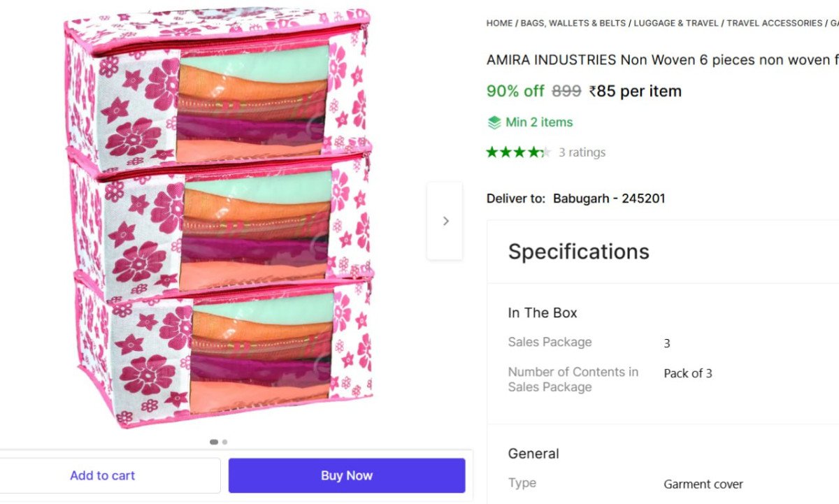Click the next image arrow on the carousel
839x504 pixels.
click(445, 221)
